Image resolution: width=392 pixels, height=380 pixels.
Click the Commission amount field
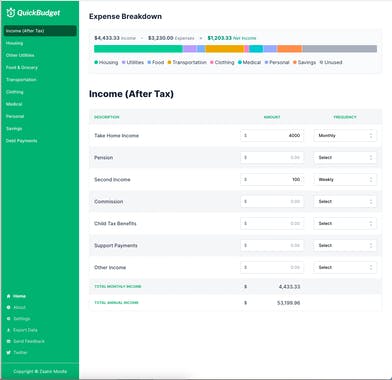pos(272,202)
